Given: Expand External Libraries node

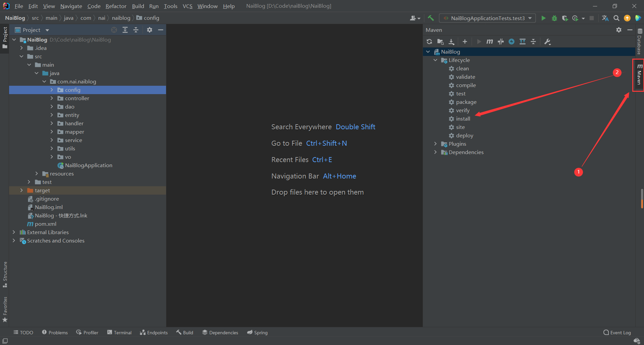Looking at the screenshot, I should tap(14, 232).
